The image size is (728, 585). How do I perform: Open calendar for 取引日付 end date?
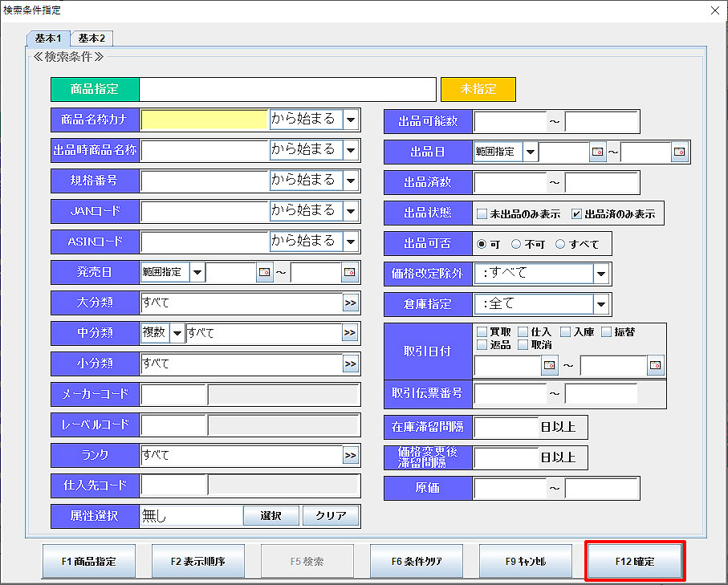[x=656, y=366]
